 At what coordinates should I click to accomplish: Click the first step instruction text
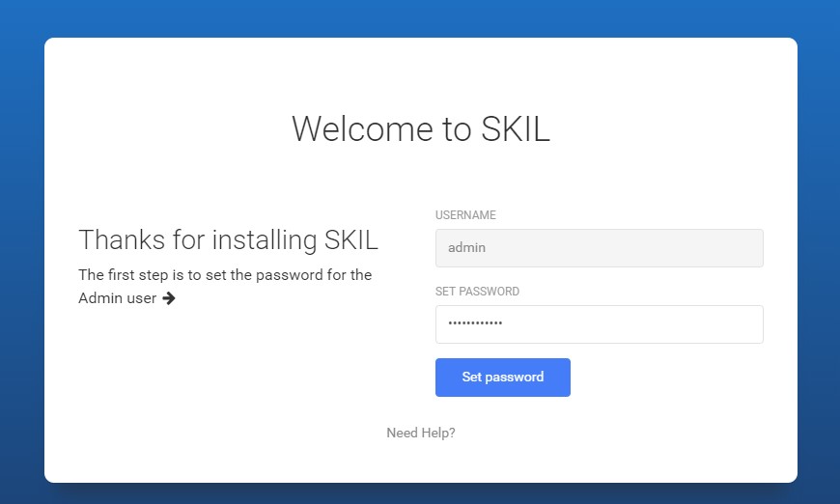pyautogui.click(x=225, y=286)
